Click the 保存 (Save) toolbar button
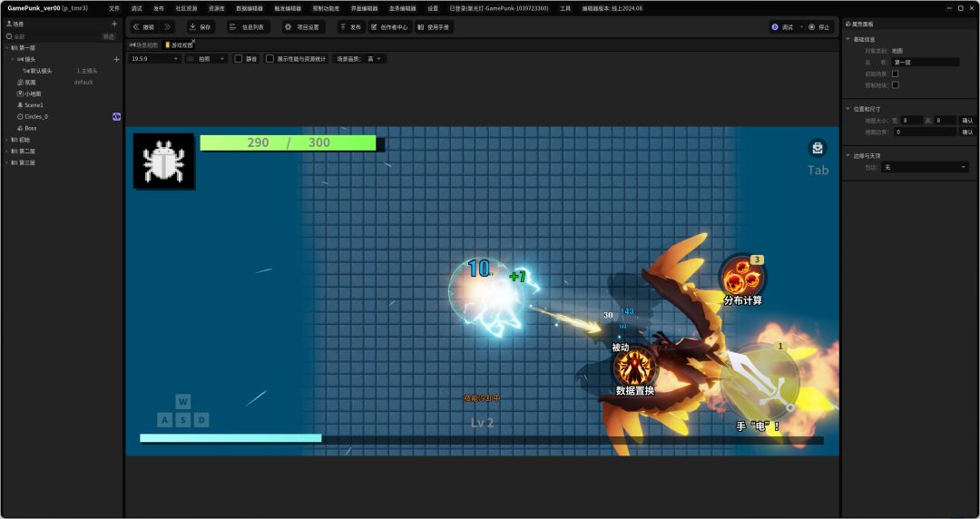Viewport: 980px width, 519px height. click(200, 27)
